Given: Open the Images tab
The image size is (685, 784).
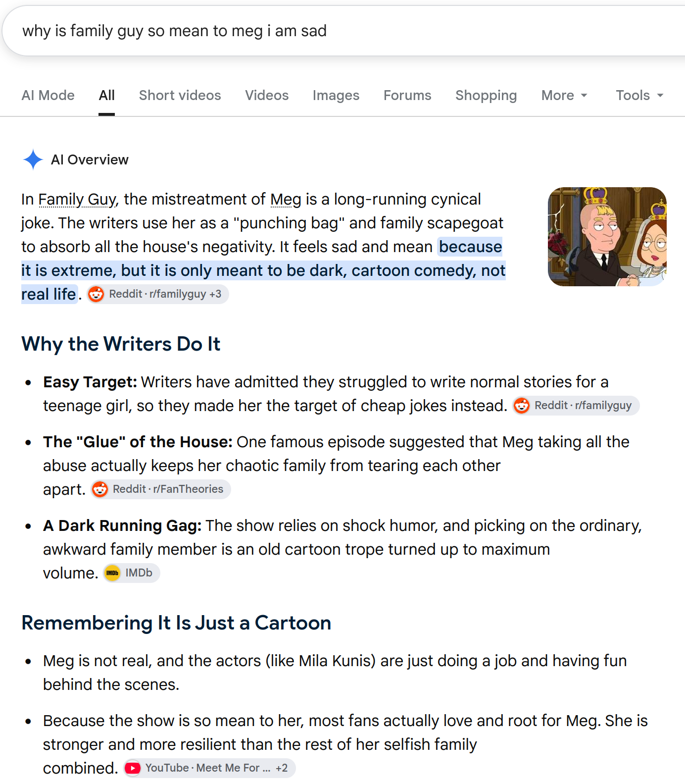Looking at the screenshot, I should [x=336, y=95].
